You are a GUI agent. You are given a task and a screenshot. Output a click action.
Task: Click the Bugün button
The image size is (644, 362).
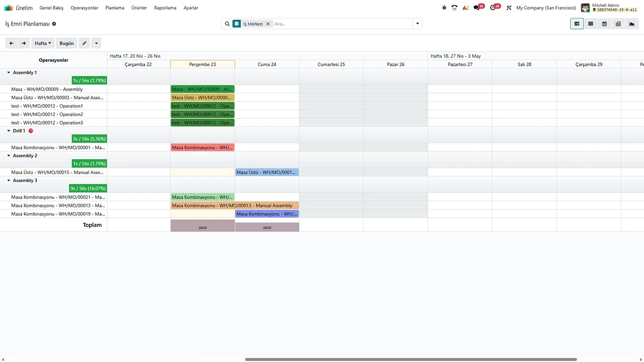pyautogui.click(x=66, y=43)
